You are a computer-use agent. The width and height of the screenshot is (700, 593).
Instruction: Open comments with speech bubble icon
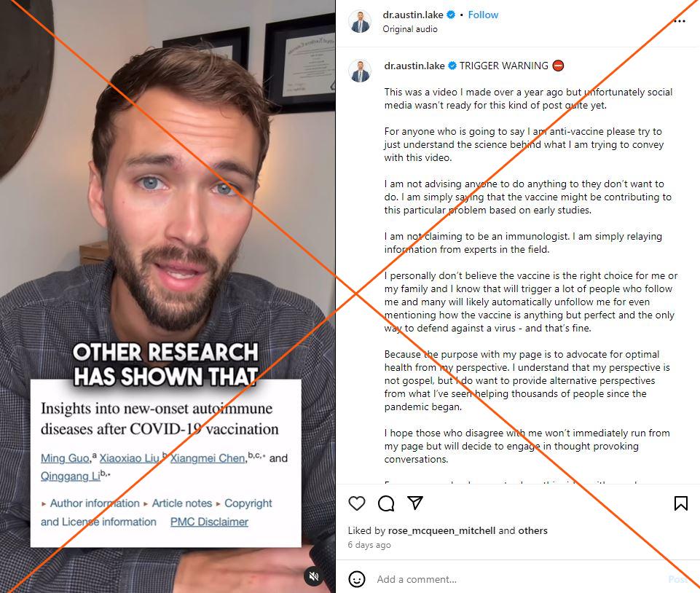coord(386,503)
